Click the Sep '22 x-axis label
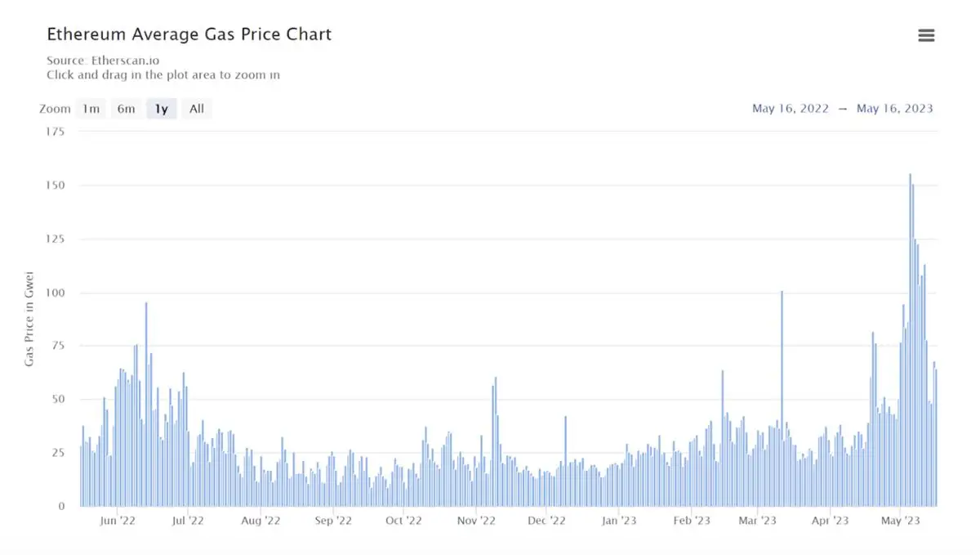Screen dimensions: 980x555 point(333,520)
